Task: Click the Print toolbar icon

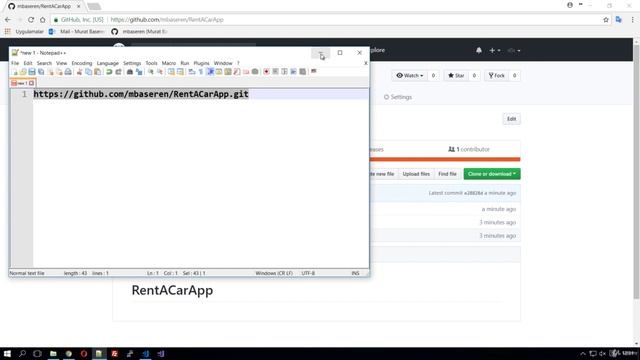Action: coord(68,72)
